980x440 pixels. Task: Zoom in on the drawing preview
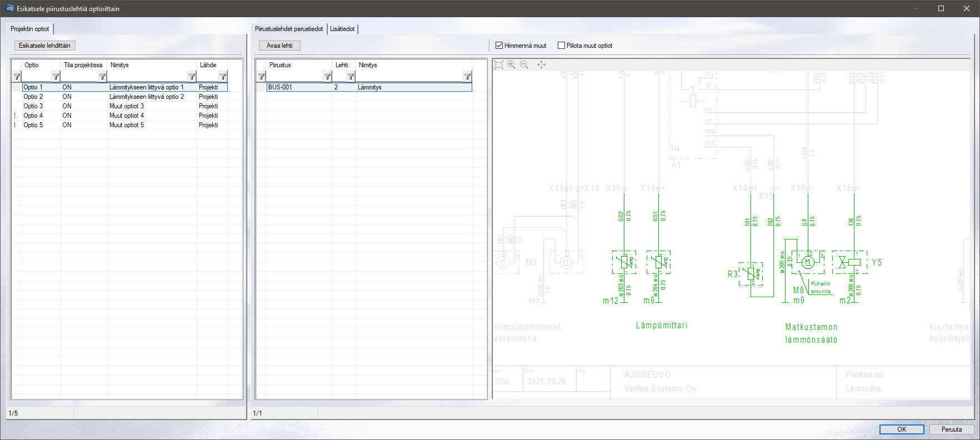click(x=511, y=65)
